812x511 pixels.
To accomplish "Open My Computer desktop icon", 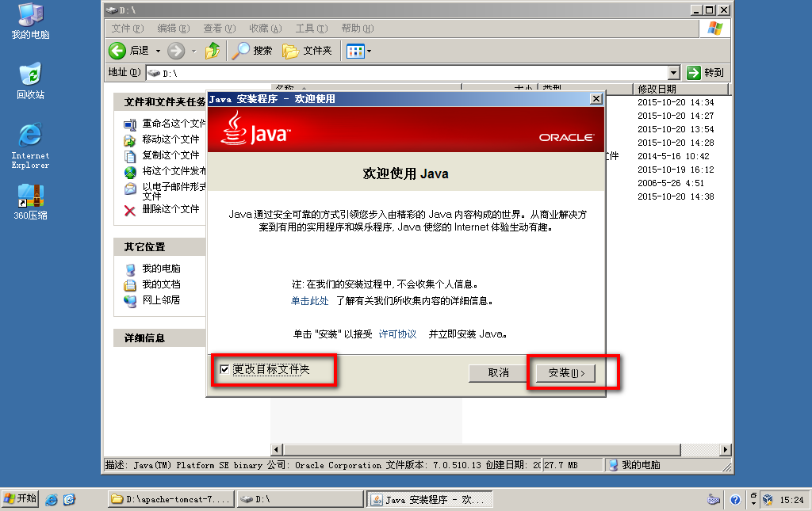I will (x=30, y=21).
